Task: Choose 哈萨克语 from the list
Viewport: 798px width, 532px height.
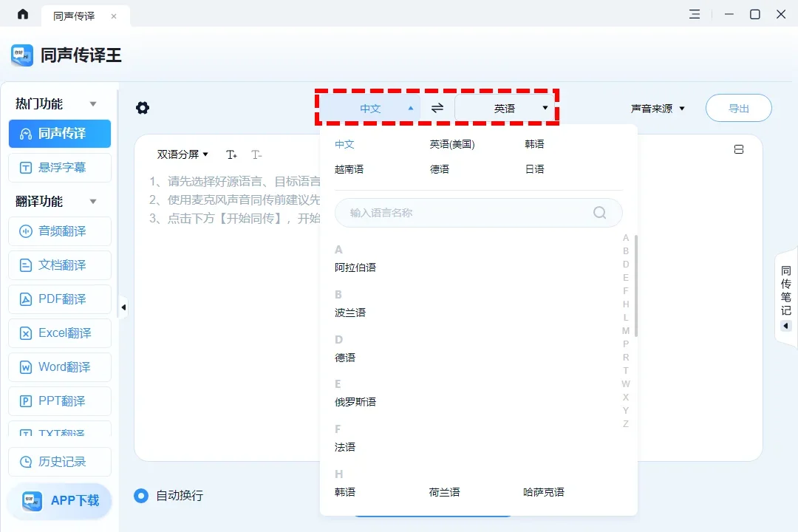Action: click(x=544, y=492)
